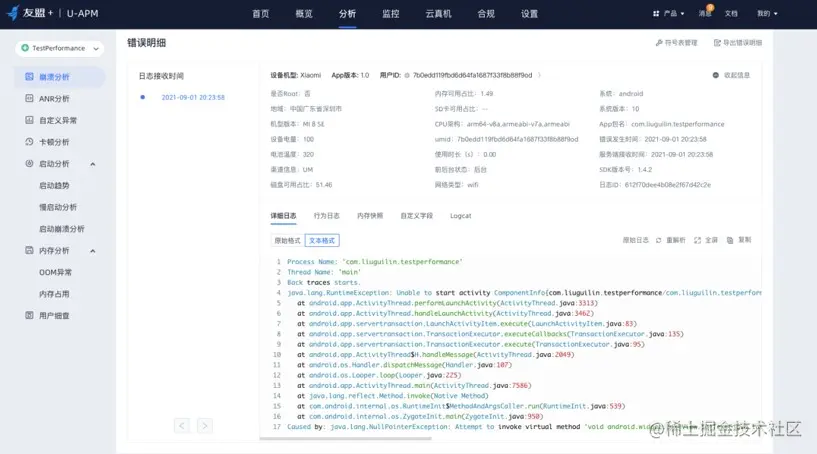Click 原始日志 link

[636, 240]
